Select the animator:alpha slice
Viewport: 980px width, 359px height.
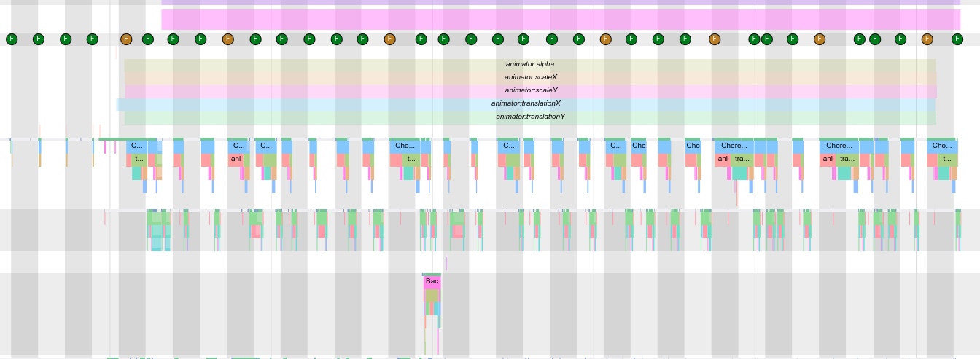(x=529, y=64)
